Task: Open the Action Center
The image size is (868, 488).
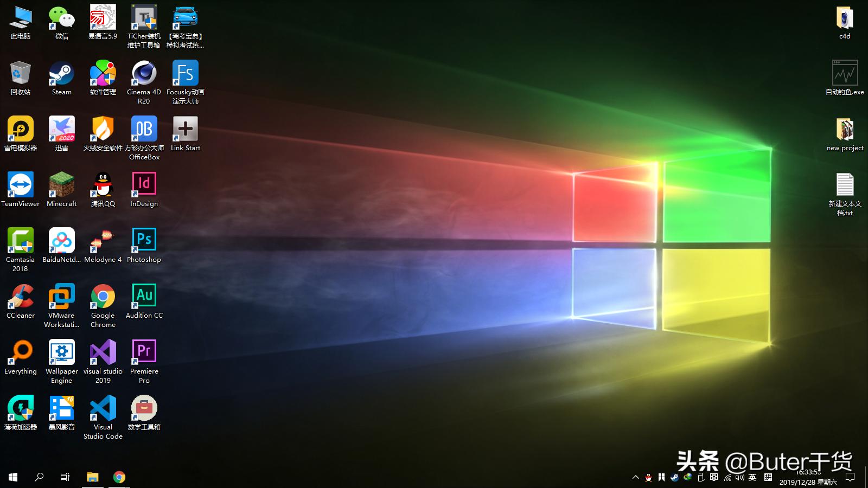Action: point(850,478)
